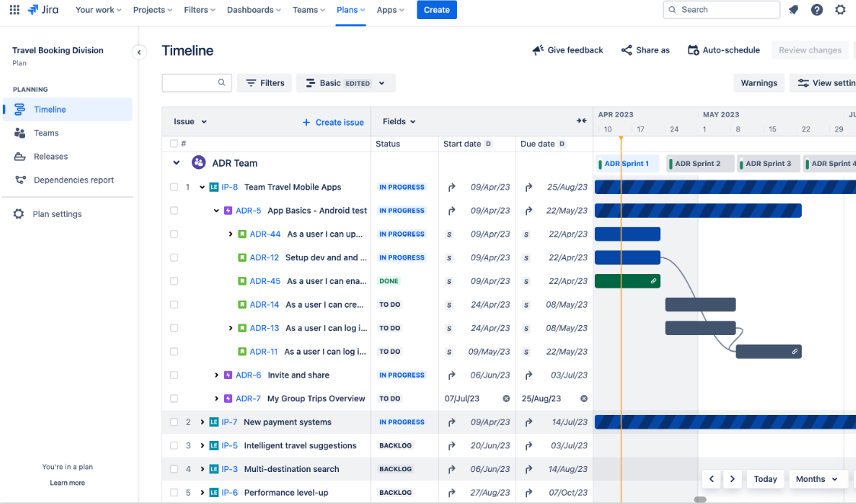The height and width of the screenshot is (504, 856).
Task: Select the IP-7 row checkbox
Action: click(174, 423)
